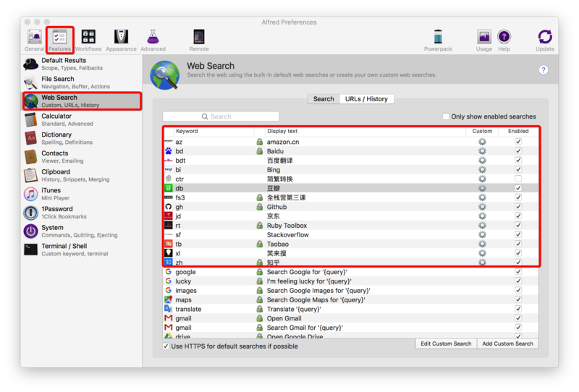
Task: Click the Update icon
Action: pos(545,41)
